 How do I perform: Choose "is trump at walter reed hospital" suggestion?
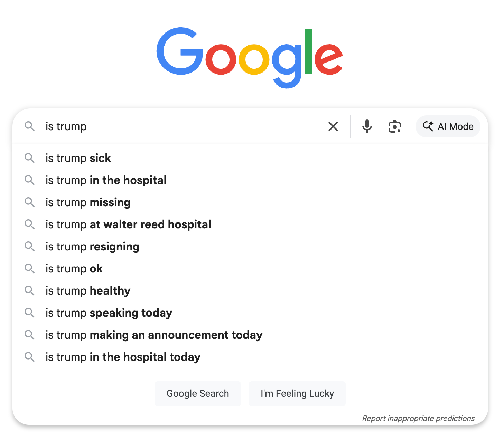(128, 224)
